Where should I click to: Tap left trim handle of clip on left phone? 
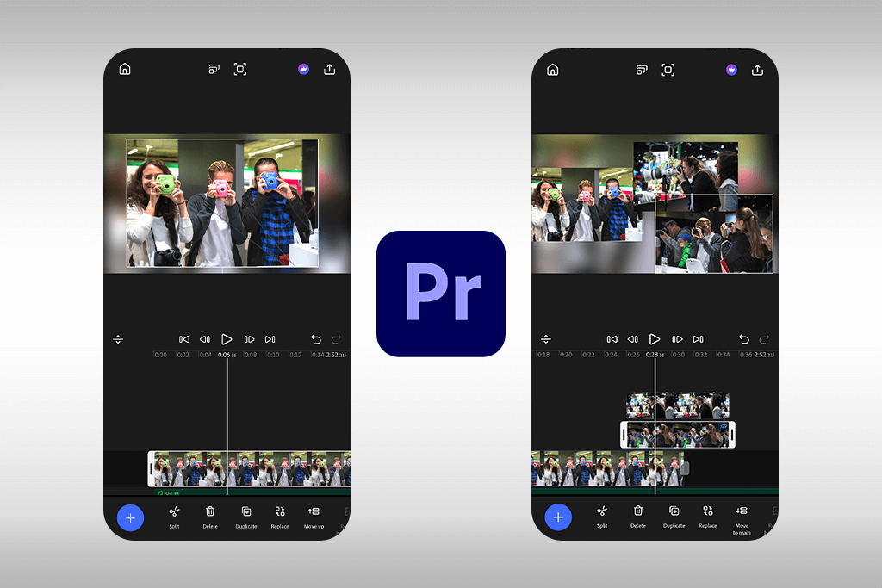(x=151, y=469)
